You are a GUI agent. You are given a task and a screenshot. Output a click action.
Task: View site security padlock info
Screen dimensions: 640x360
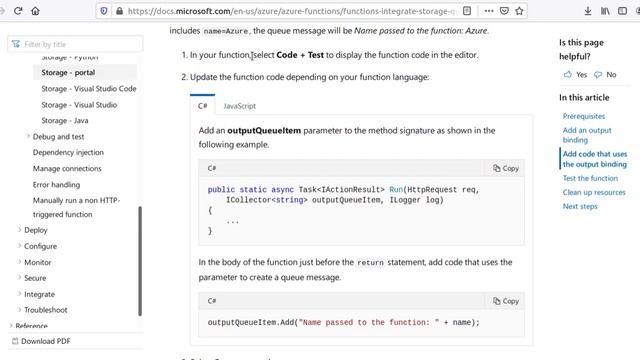[119, 11]
